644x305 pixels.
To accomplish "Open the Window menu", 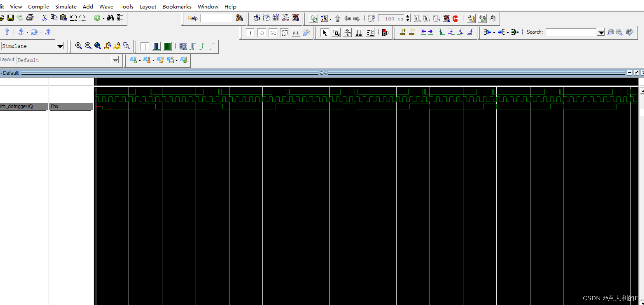I will [x=208, y=7].
